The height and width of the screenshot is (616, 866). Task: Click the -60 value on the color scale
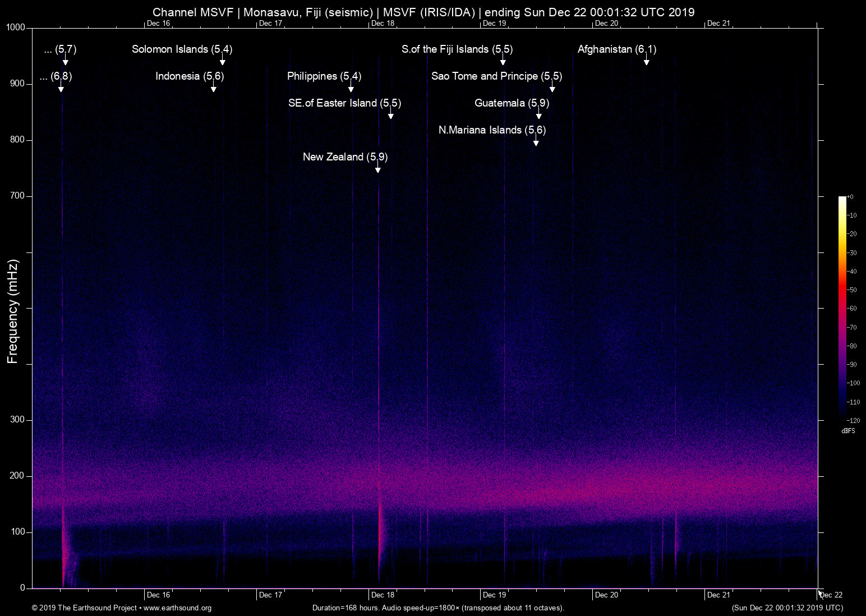click(x=852, y=309)
